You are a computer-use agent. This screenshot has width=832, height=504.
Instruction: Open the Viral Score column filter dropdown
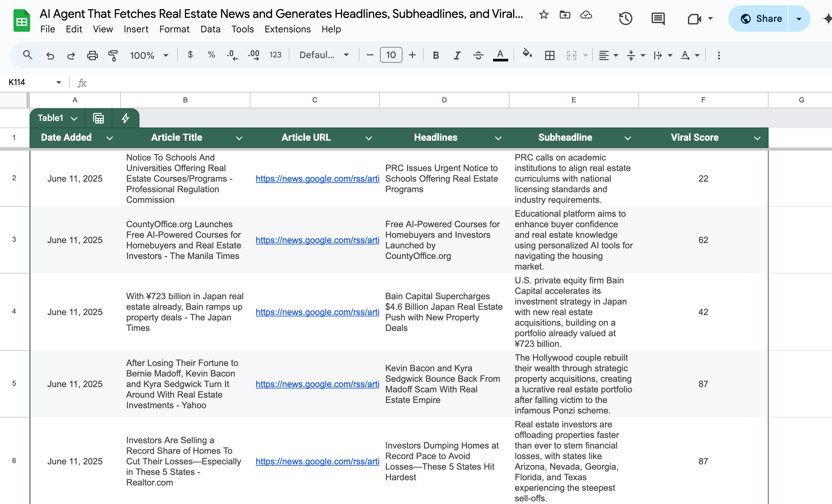[757, 138]
